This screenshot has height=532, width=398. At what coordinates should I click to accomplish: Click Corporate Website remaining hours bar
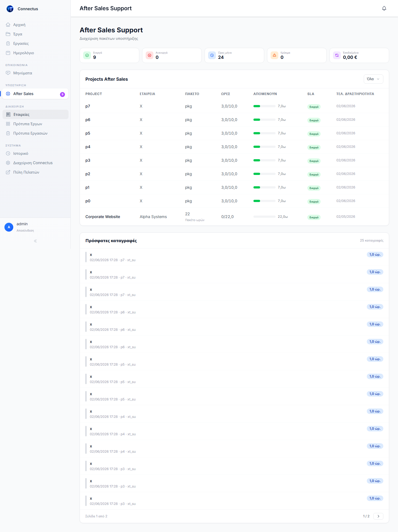pyautogui.click(x=265, y=217)
